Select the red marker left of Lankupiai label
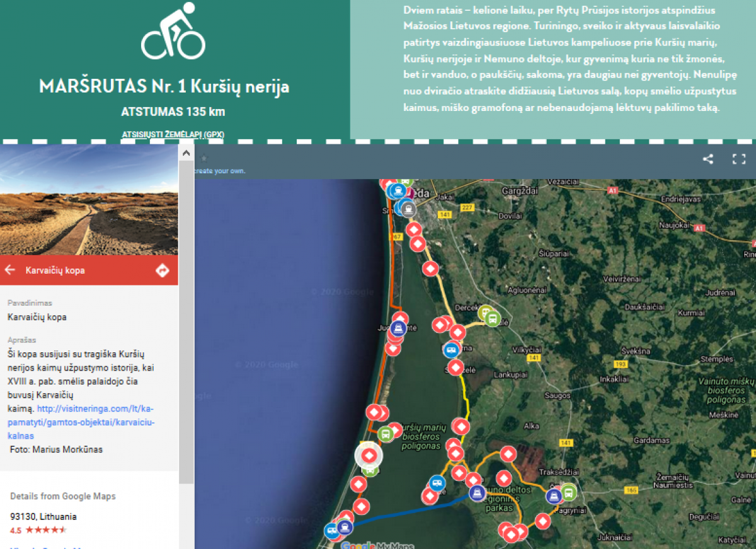This screenshot has width=756, height=549. [455, 367]
